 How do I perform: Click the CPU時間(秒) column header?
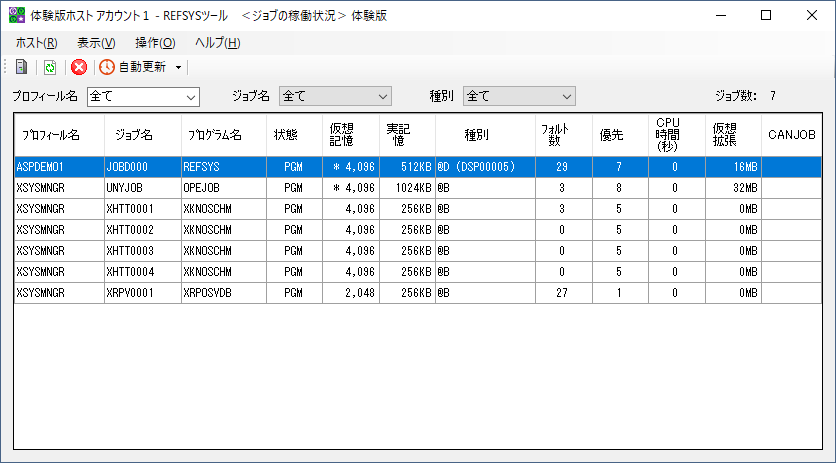tap(677, 135)
